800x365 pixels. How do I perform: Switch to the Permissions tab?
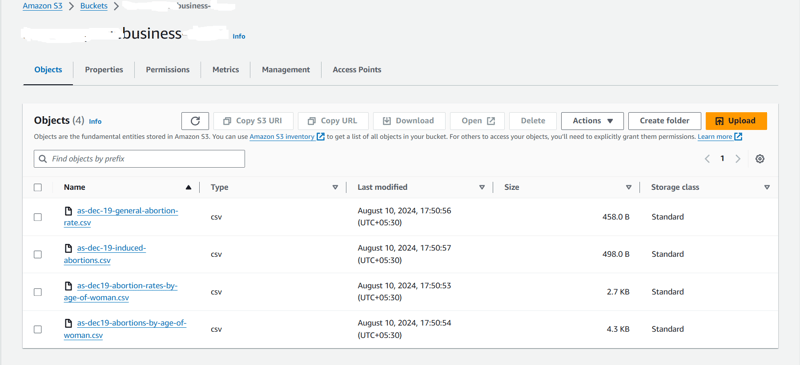pos(167,70)
